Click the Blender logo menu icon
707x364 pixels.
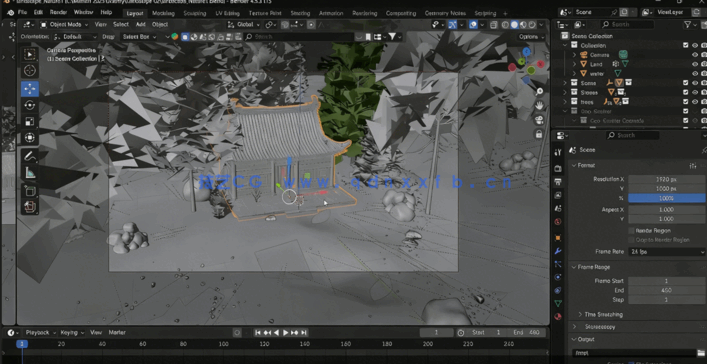[10, 13]
